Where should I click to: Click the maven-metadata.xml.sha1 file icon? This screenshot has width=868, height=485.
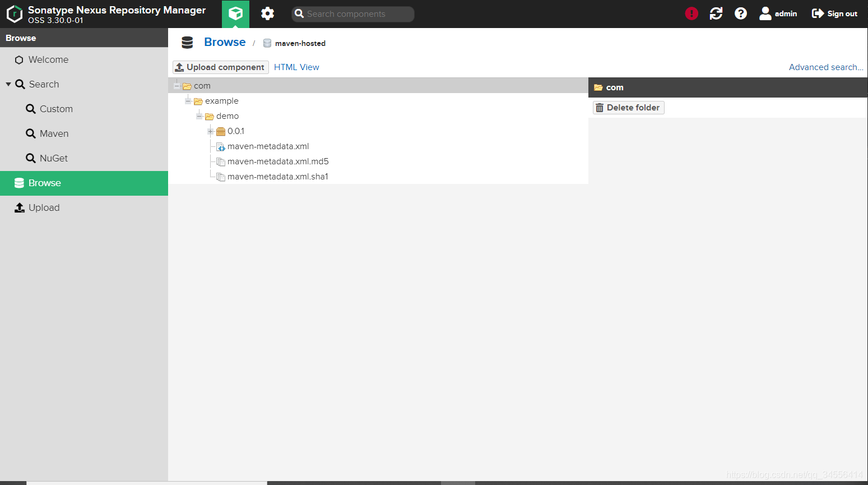pos(221,177)
